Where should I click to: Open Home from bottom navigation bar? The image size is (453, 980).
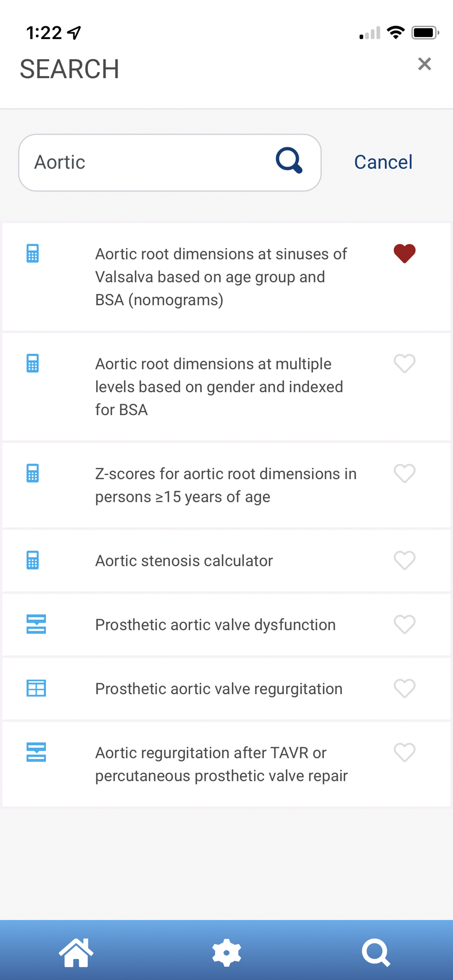[x=76, y=952]
